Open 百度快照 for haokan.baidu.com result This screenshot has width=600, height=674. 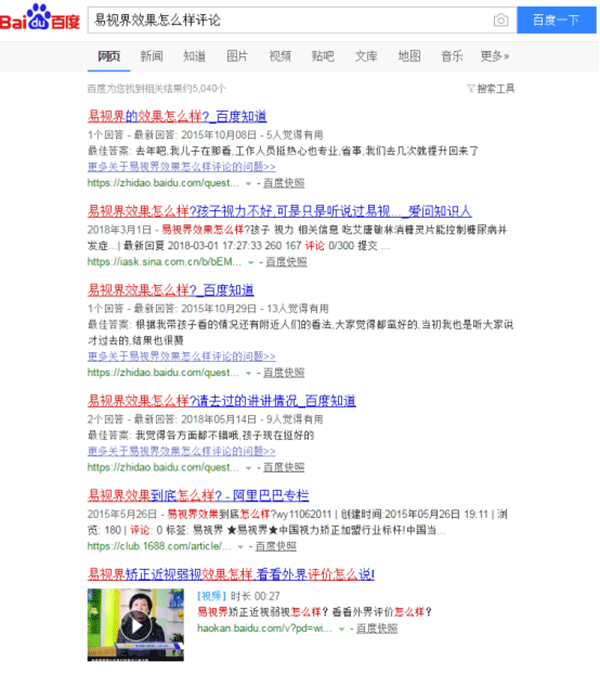click(x=377, y=629)
